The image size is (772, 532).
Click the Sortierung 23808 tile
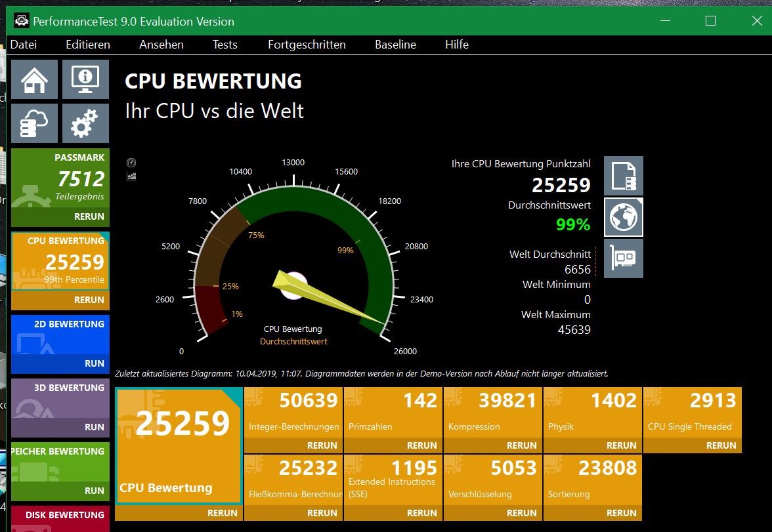coord(593,480)
